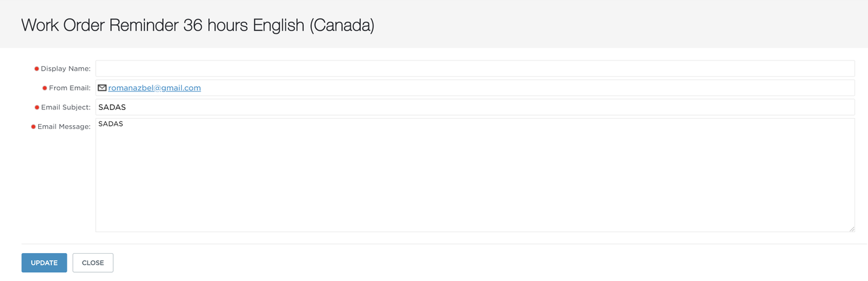Select the "Display Name:" label

tap(65, 69)
